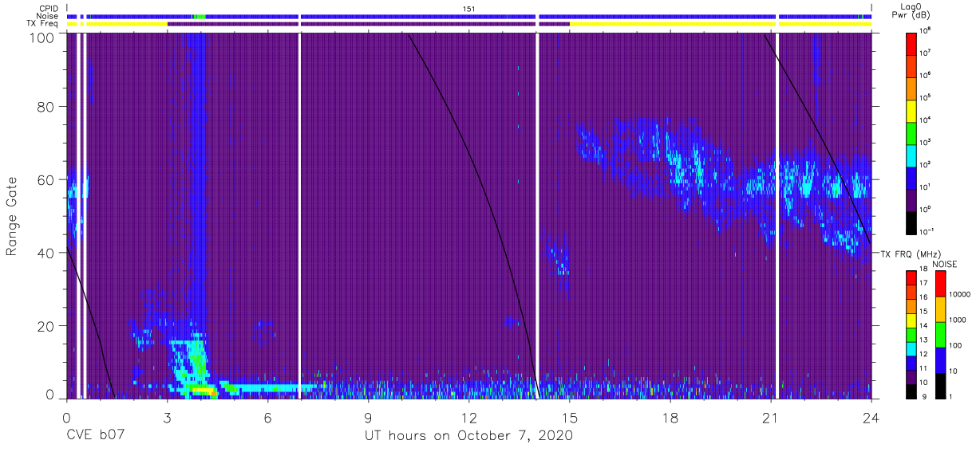Viewport: 980px width, 452px height.
Task: Pick the cyan segment of TX FRQ colorbar
Action: click(911, 348)
